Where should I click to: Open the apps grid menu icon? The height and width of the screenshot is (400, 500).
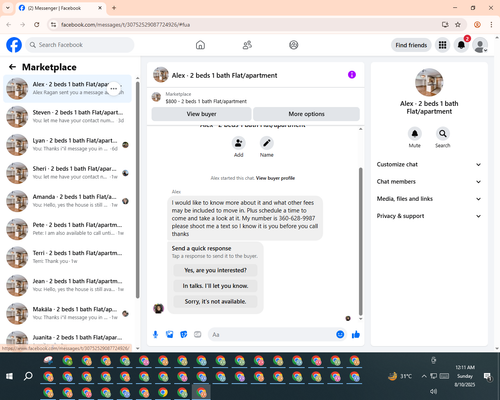[442, 45]
